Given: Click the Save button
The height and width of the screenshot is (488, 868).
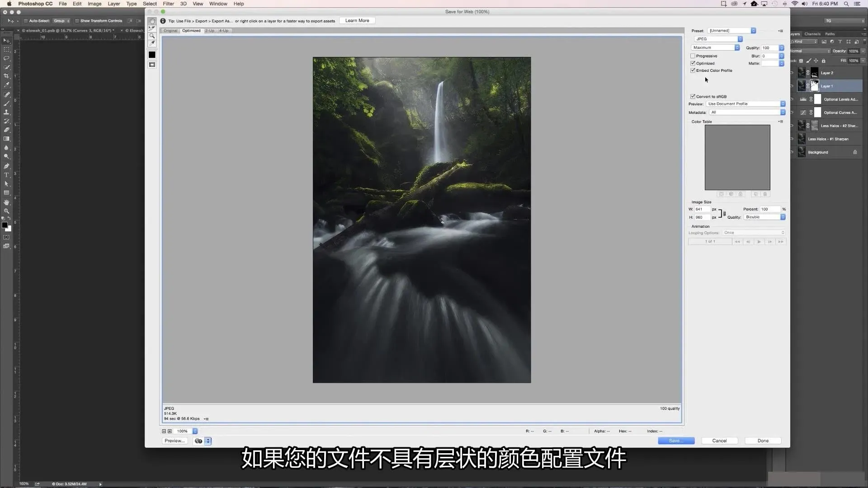Looking at the screenshot, I should tap(675, 441).
